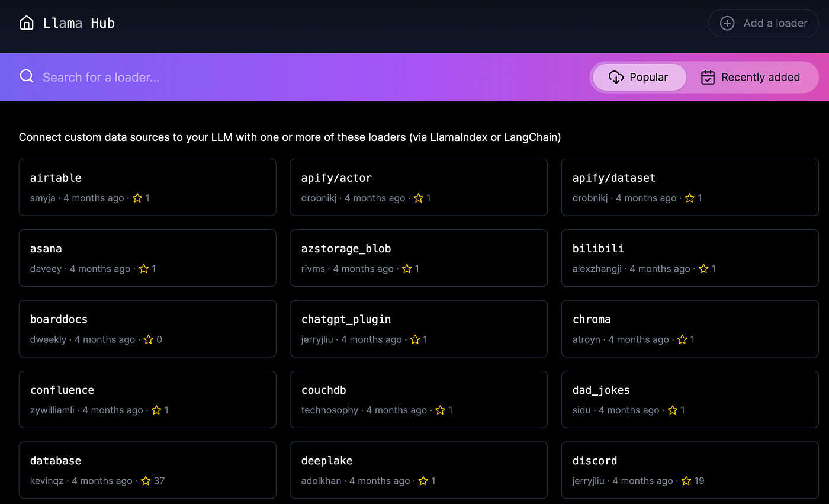Image resolution: width=829 pixels, height=504 pixels.
Task: Click the plus icon in Add a loader
Action: [x=727, y=23]
